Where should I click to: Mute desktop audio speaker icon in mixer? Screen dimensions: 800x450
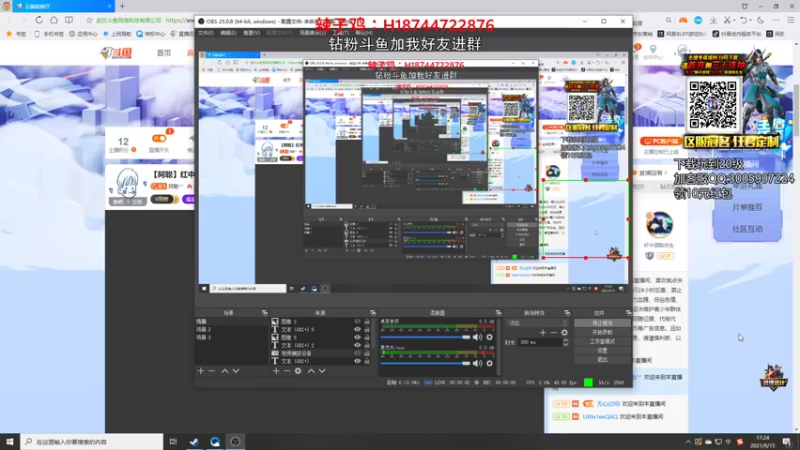pos(477,337)
